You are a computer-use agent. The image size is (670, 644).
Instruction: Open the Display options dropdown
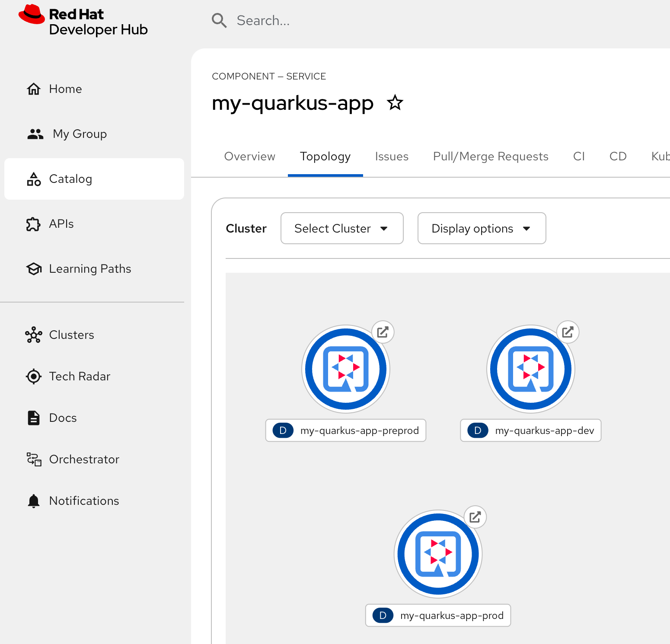(481, 228)
